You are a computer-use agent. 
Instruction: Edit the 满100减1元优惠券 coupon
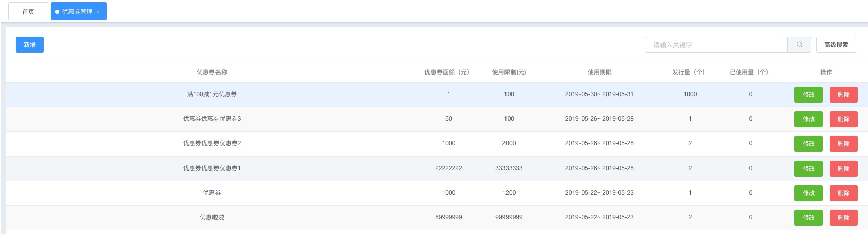tap(808, 95)
